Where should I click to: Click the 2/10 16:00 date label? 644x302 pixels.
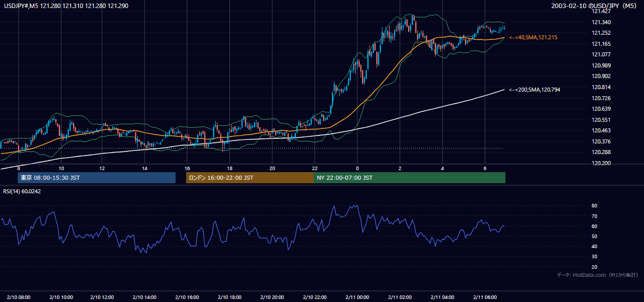pyautogui.click(x=187, y=297)
